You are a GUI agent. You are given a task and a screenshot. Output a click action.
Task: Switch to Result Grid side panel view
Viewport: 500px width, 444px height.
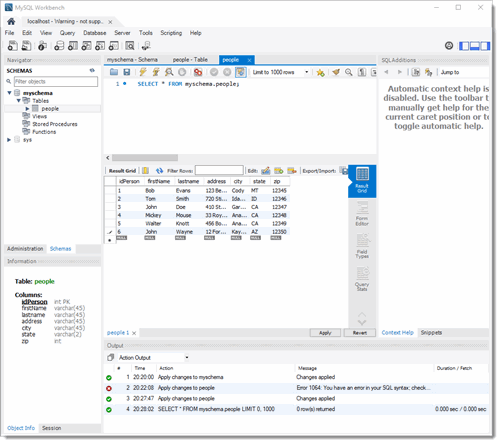pos(362,181)
